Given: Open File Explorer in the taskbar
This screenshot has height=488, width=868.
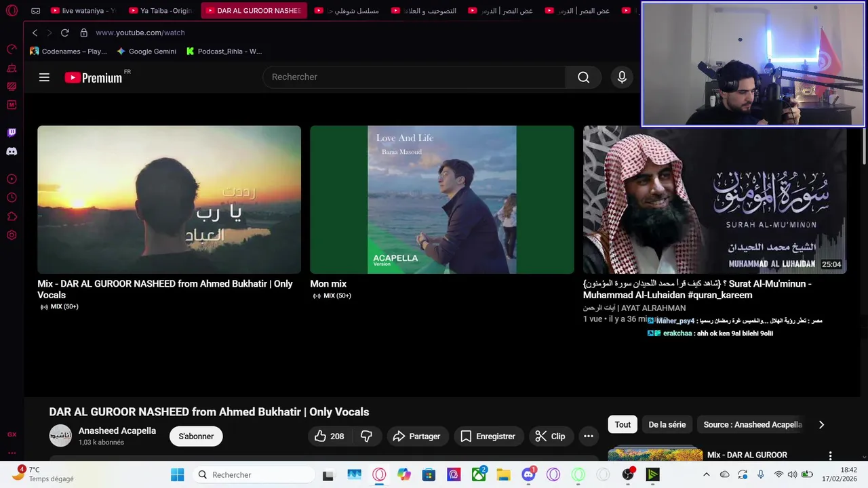Looking at the screenshot, I should pos(503,474).
